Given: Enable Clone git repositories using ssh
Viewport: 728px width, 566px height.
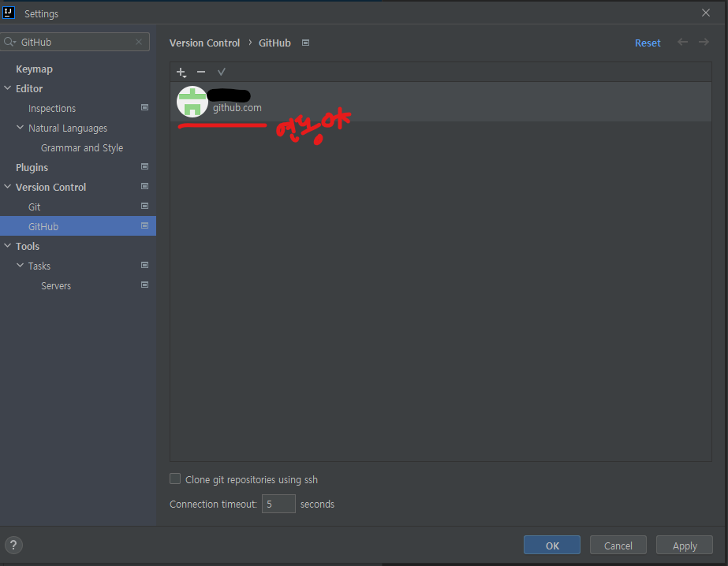Looking at the screenshot, I should 175,478.
